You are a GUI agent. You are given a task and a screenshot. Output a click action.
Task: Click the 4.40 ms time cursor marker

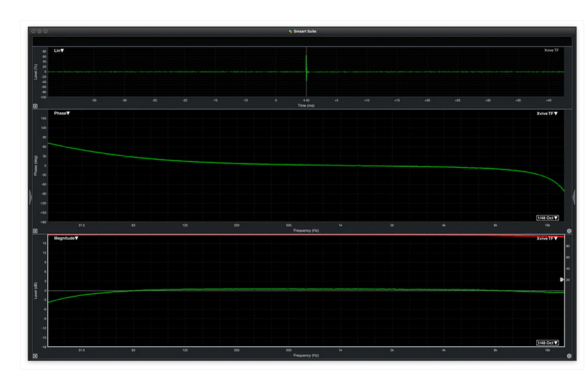pyautogui.click(x=306, y=100)
